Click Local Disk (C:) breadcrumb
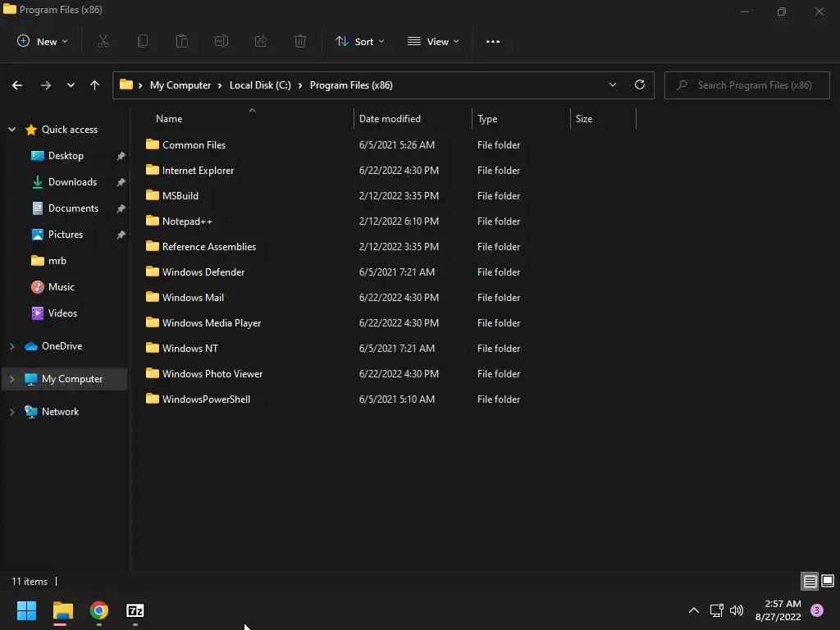This screenshot has height=630, width=840. pos(260,85)
